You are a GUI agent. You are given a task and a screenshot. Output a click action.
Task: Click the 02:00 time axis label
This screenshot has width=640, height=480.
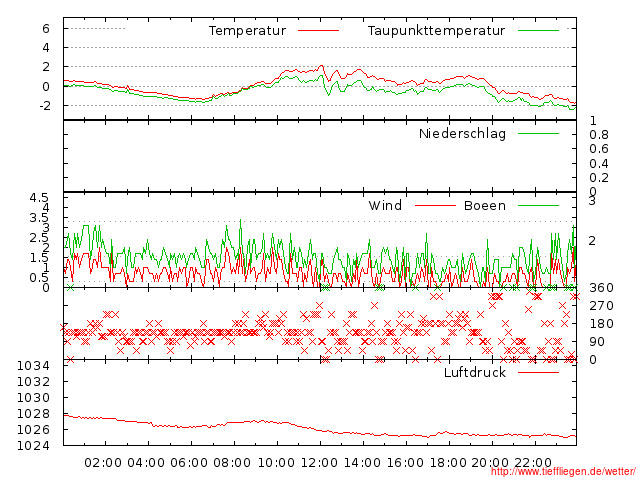coord(103,463)
